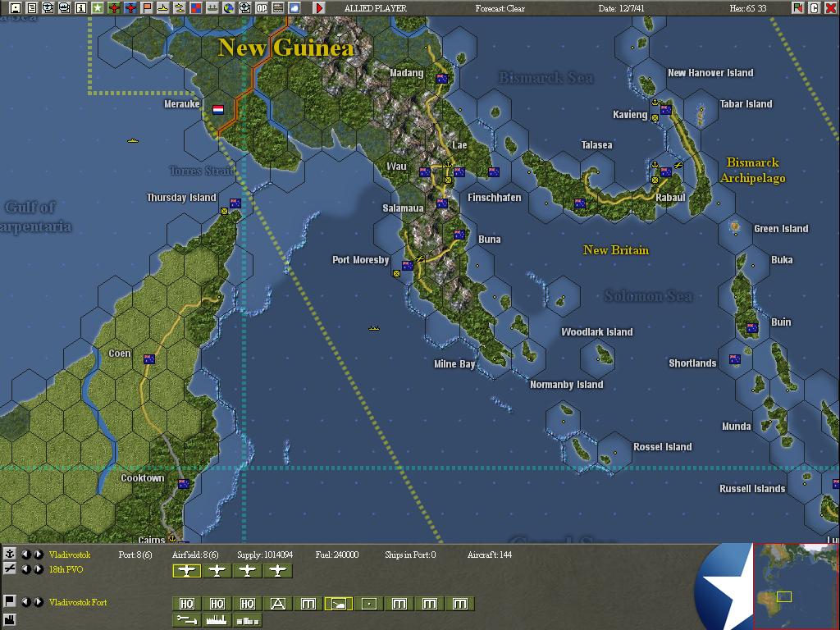
Task: Open the 18th PVO air group link
Action: pyautogui.click(x=66, y=569)
